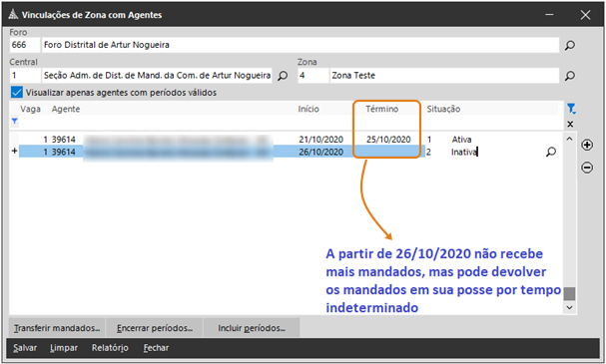Click Zona Teste name field
The image size is (606, 364).
point(444,75)
